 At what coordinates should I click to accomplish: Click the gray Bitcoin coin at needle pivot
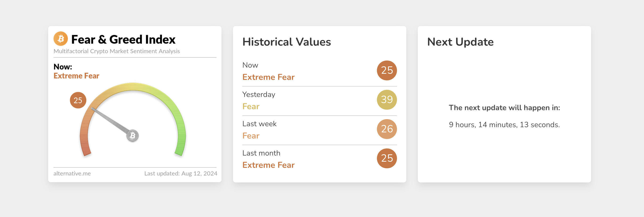point(132,135)
